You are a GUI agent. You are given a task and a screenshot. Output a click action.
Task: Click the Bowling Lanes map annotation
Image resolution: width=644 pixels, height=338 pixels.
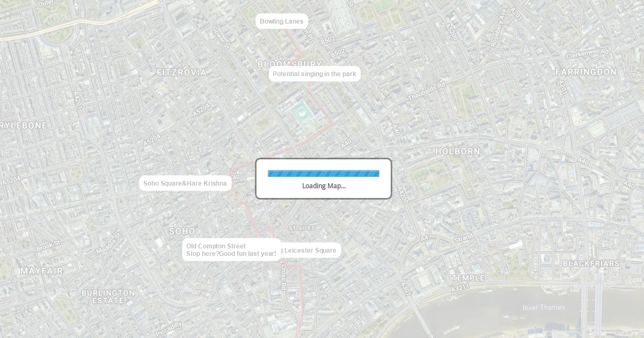(x=282, y=21)
